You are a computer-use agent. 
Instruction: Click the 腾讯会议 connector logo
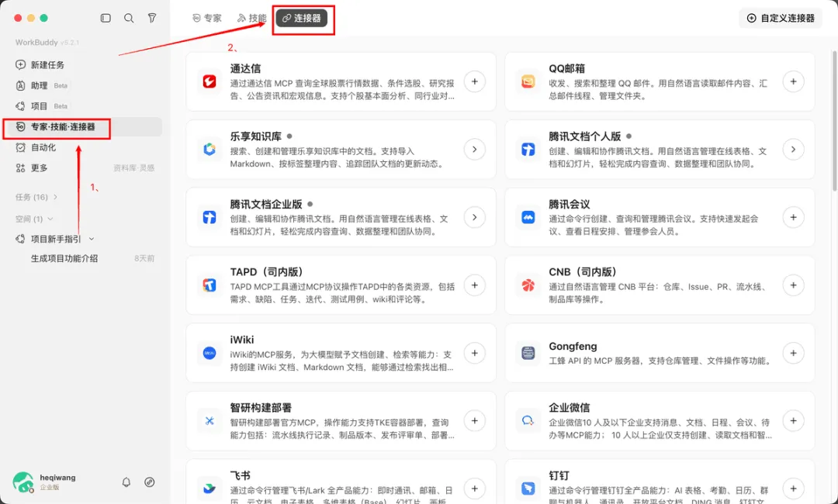(x=528, y=217)
